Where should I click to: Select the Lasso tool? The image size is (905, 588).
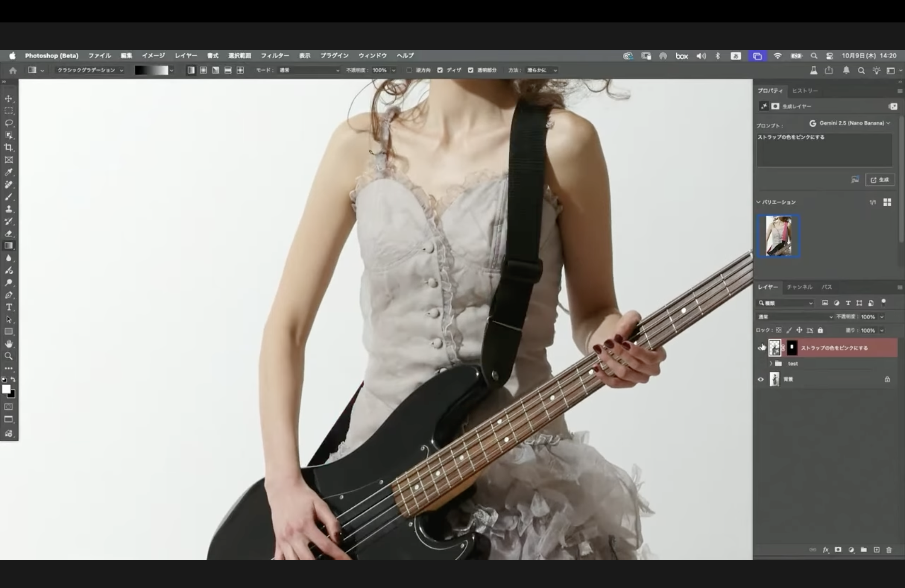[9, 123]
